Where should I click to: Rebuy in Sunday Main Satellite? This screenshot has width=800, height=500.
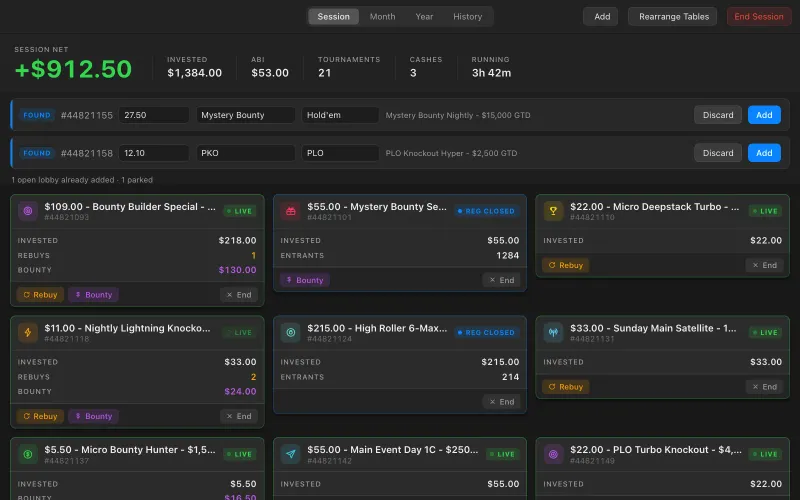click(x=566, y=387)
